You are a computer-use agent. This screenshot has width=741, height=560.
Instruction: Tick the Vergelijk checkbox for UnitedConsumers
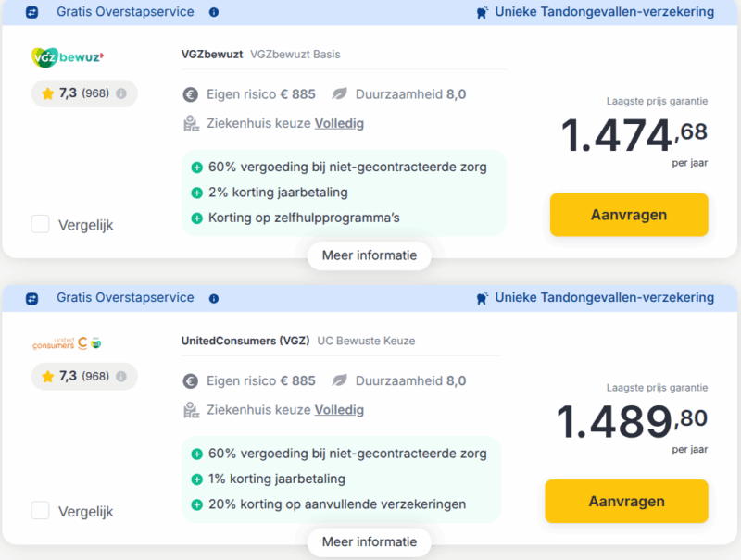tap(41, 510)
